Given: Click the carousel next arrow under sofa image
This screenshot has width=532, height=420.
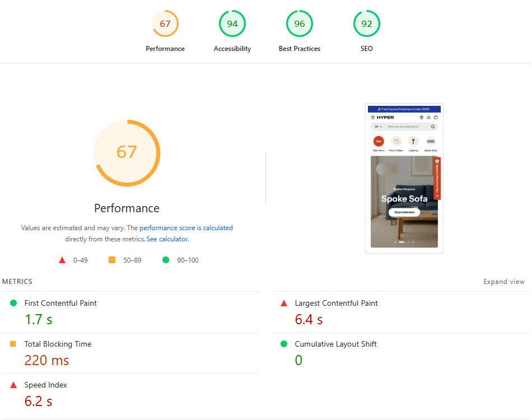Looking at the screenshot, I should point(413,242).
